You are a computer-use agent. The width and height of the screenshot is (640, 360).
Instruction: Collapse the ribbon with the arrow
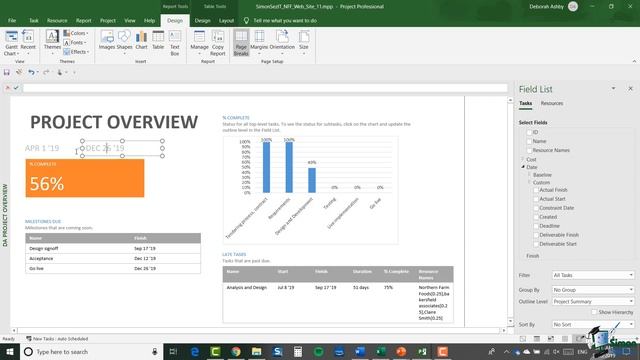[x=634, y=61]
